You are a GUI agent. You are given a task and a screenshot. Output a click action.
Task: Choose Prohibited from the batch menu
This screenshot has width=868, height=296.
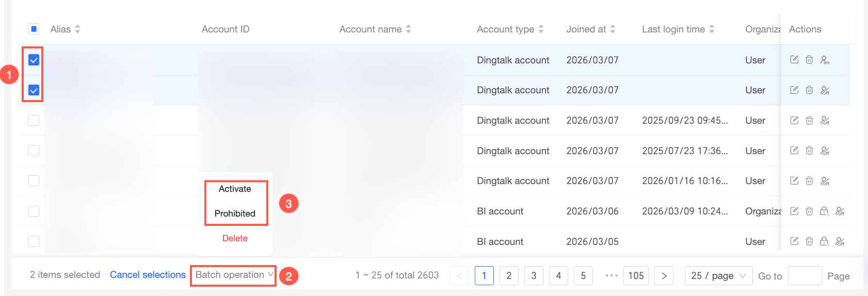pos(235,213)
